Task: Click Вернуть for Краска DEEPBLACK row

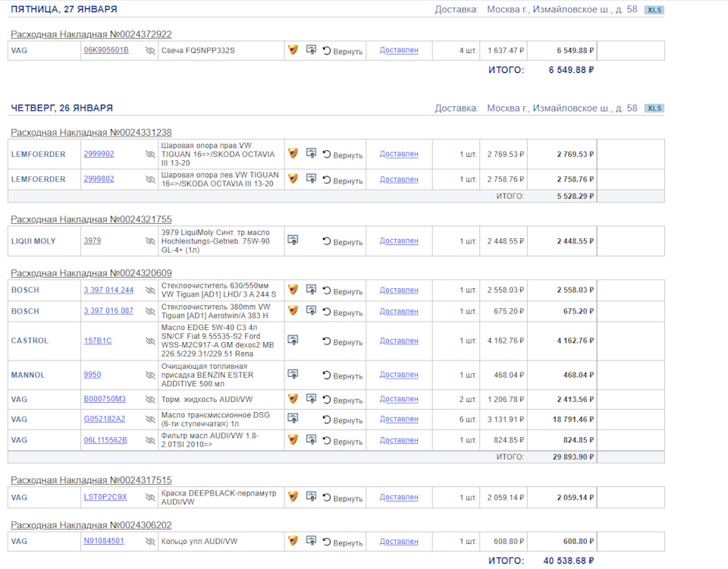Action: [343, 498]
